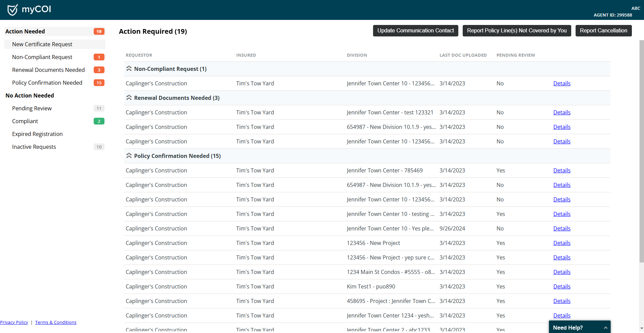Open New Certificate Request in the sidebar
Viewport: 644px width, 333px height.
pyautogui.click(x=42, y=44)
